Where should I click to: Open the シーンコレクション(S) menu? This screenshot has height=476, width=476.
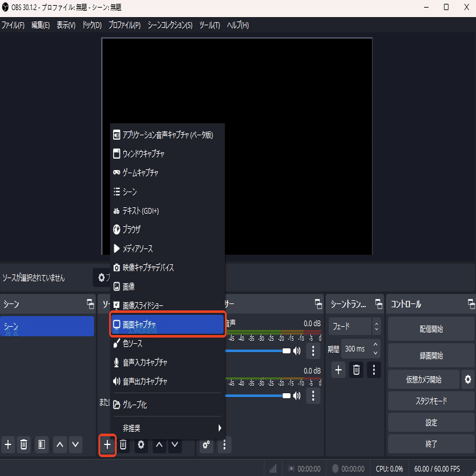click(x=170, y=25)
